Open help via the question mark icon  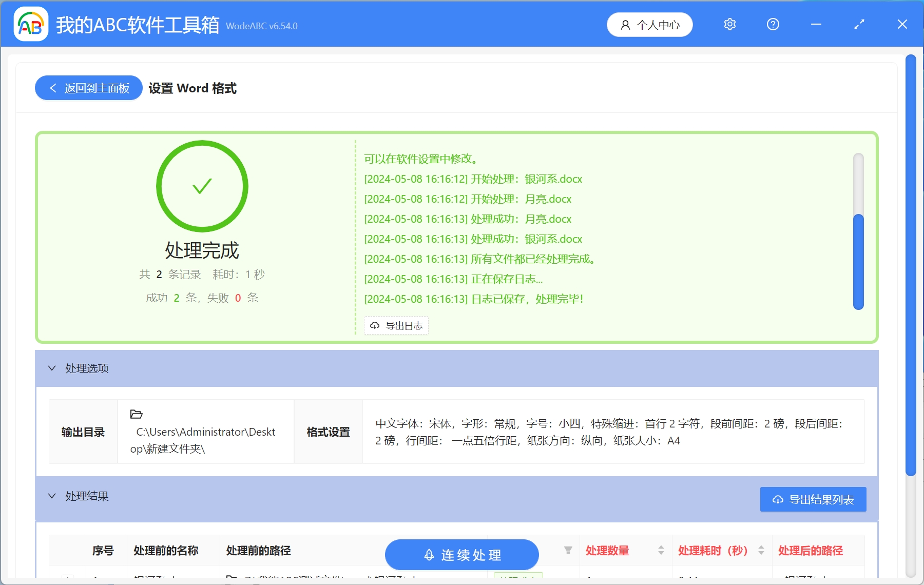[x=773, y=24]
